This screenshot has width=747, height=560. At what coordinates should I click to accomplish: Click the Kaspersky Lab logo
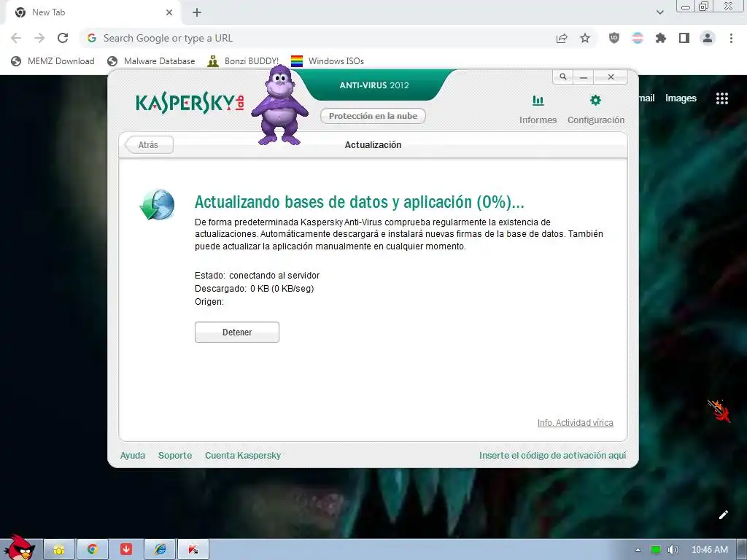coord(190,102)
